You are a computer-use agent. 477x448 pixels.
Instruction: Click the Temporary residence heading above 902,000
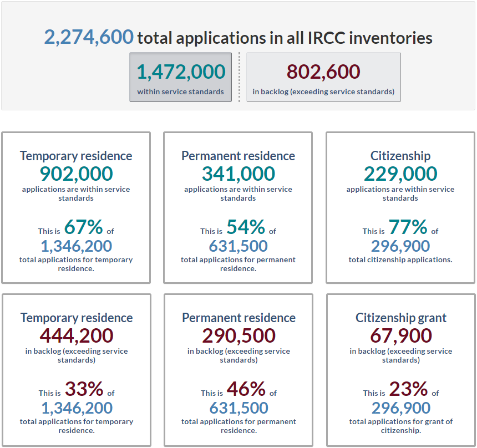[76, 156]
